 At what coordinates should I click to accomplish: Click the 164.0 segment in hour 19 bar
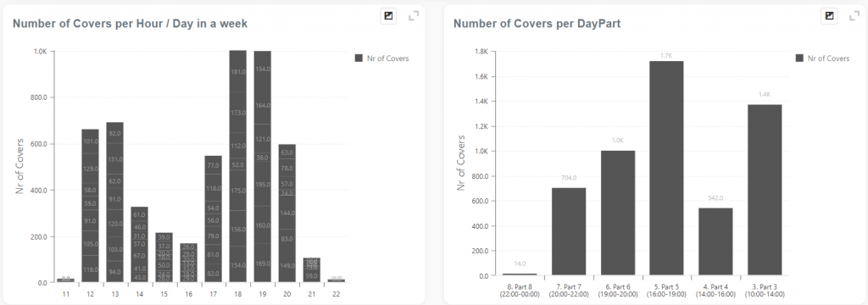[x=263, y=105]
